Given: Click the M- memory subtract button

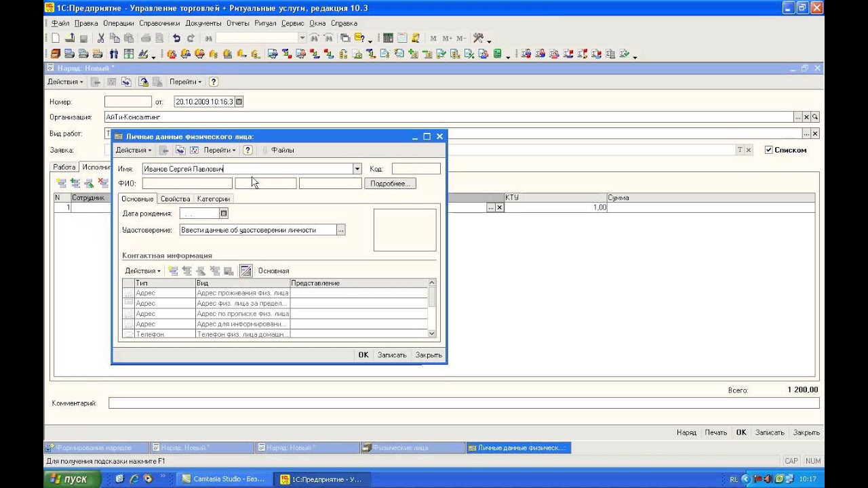Looking at the screenshot, I should 461,39.
